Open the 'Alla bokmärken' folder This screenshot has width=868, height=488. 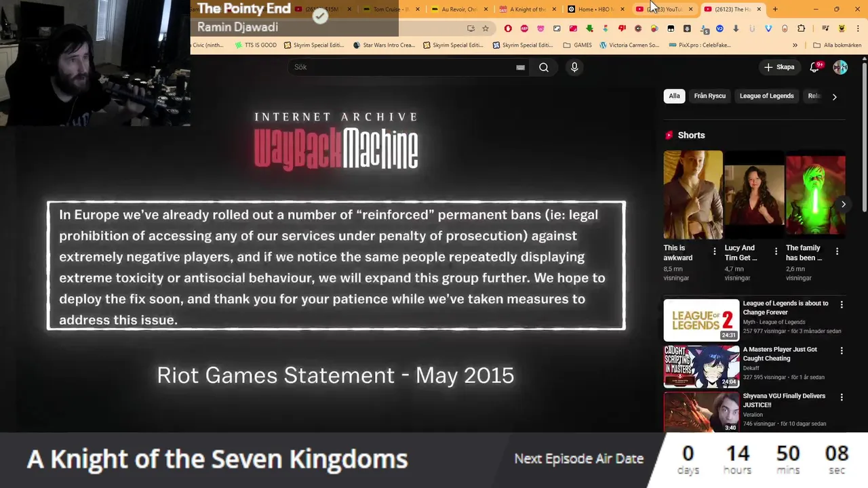(x=837, y=45)
